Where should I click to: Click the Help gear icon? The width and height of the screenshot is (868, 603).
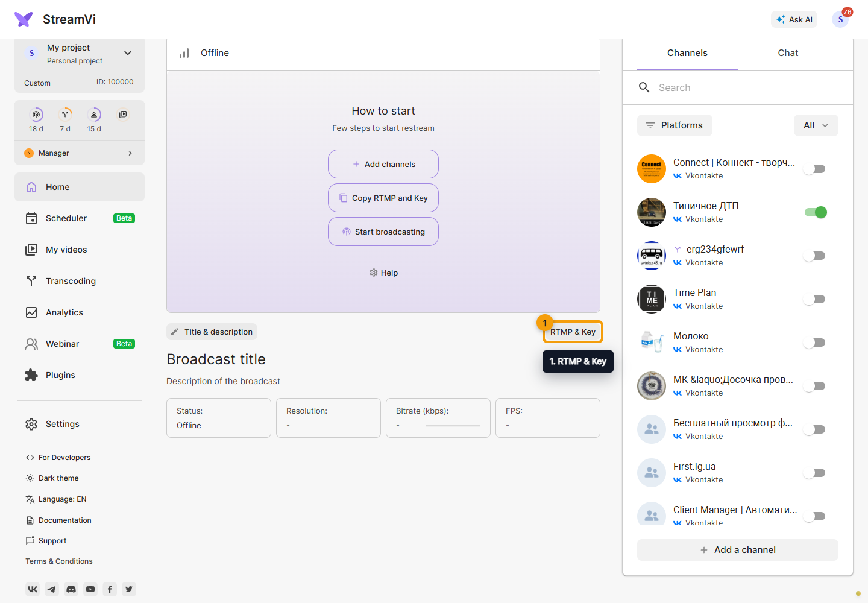[x=374, y=273]
